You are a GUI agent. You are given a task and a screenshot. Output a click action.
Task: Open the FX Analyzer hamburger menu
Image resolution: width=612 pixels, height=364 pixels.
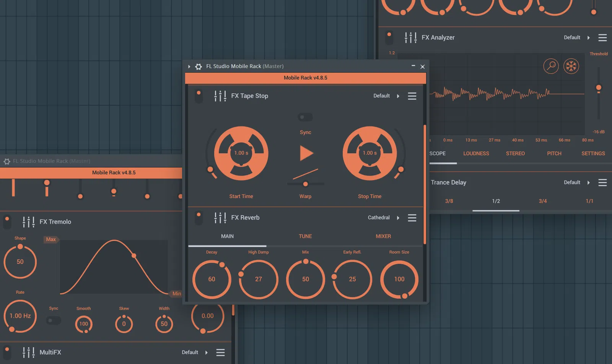tap(602, 37)
